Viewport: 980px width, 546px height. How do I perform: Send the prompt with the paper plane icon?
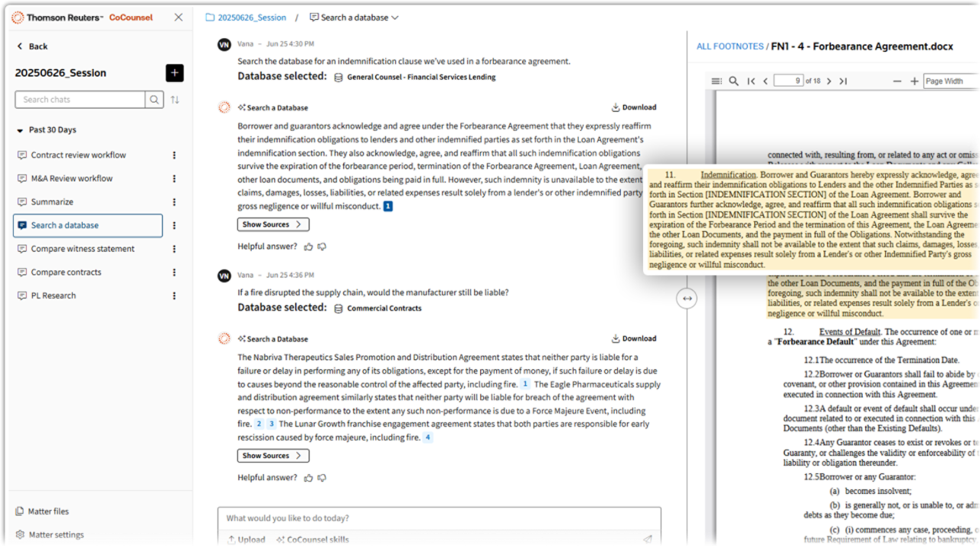point(648,539)
